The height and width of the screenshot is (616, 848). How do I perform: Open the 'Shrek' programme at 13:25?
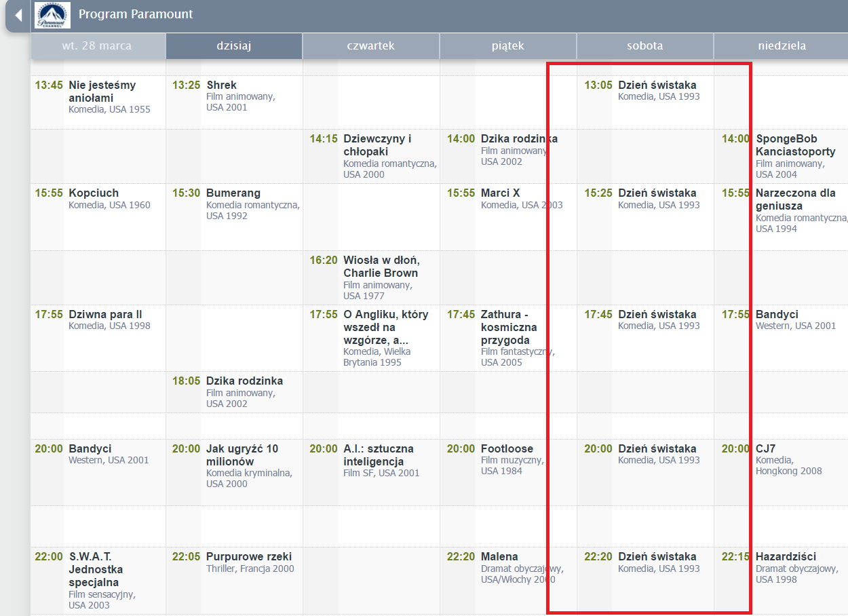click(x=222, y=85)
